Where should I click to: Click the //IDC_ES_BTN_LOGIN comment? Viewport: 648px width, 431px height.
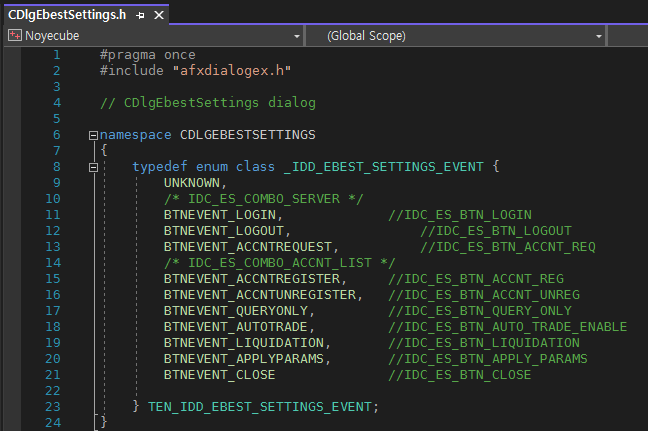[460, 215]
